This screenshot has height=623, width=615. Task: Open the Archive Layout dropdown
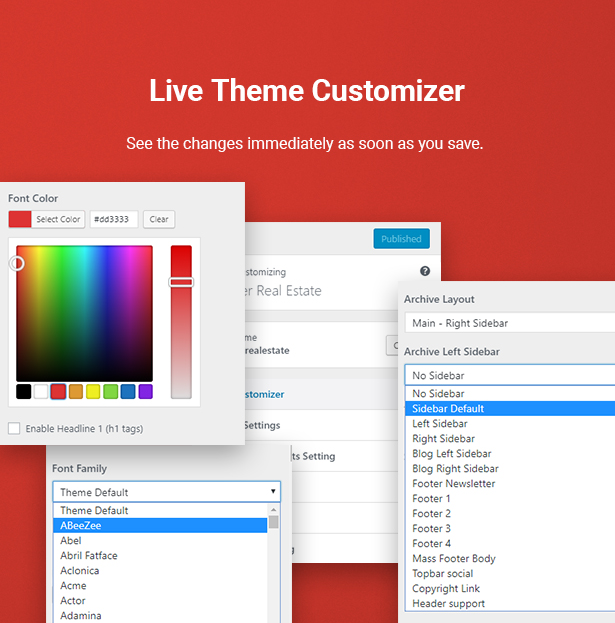click(x=510, y=323)
